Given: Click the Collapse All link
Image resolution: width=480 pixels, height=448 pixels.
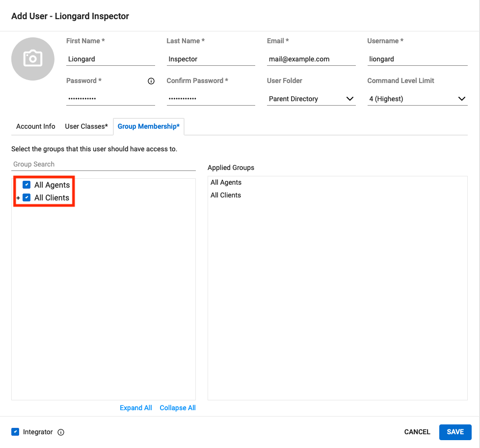Looking at the screenshot, I should click(x=178, y=408).
